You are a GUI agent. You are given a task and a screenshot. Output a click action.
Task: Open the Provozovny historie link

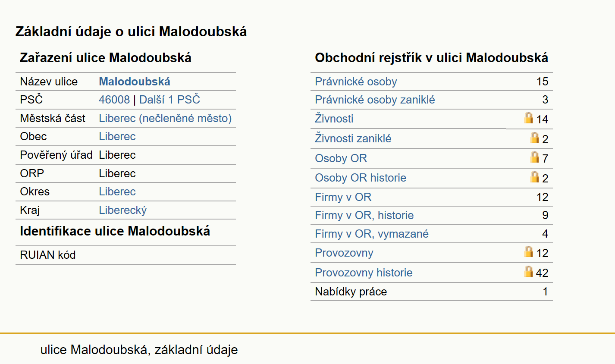click(x=364, y=273)
